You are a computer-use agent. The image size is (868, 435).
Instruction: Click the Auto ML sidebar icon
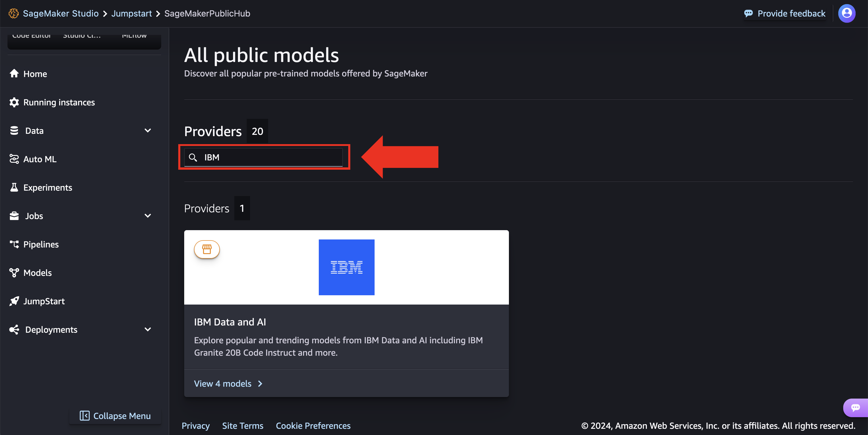(14, 159)
